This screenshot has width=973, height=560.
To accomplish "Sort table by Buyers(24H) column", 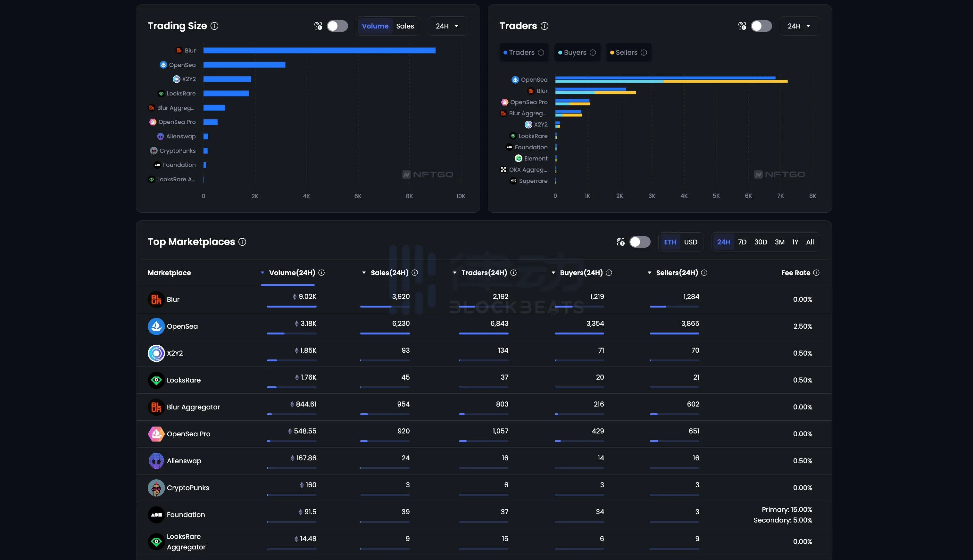I will 581,273.
